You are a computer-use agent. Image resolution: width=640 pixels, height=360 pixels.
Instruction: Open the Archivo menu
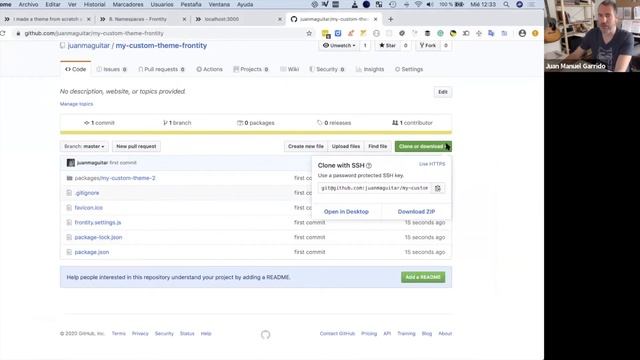click(x=28, y=4)
